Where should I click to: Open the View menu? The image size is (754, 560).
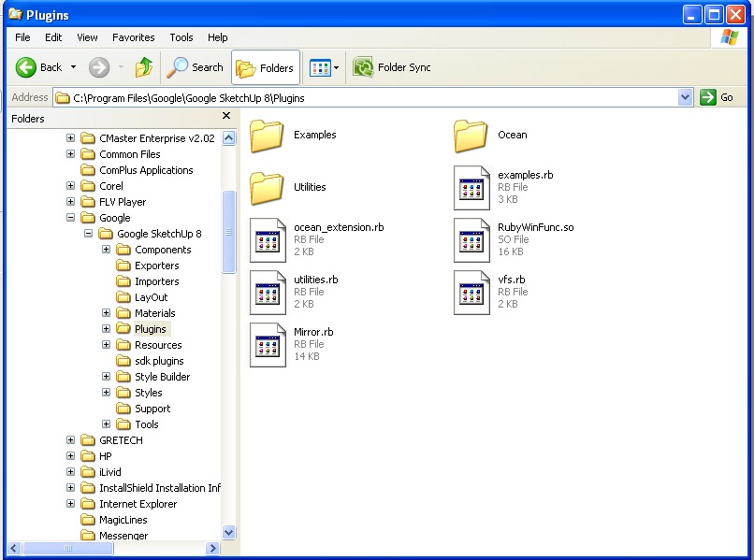click(x=87, y=37)
